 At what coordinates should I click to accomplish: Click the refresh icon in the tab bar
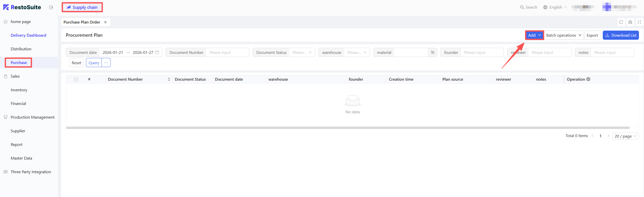click(x=621, y=22)
